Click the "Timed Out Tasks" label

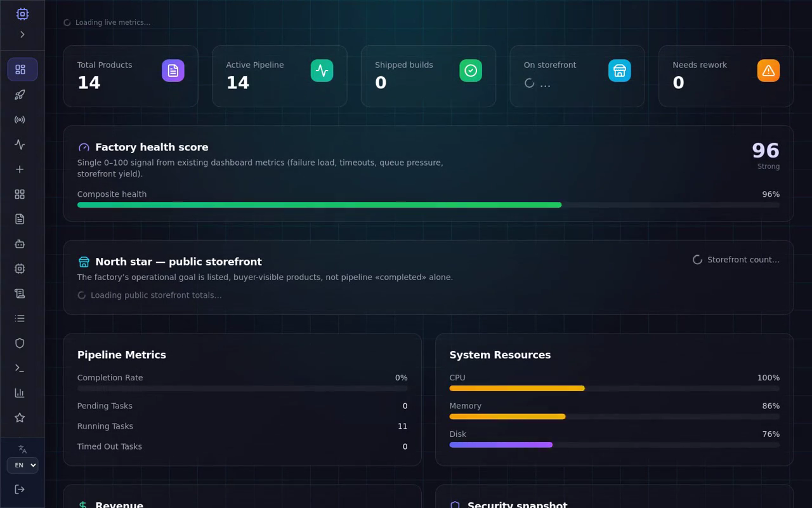(110, 446)
